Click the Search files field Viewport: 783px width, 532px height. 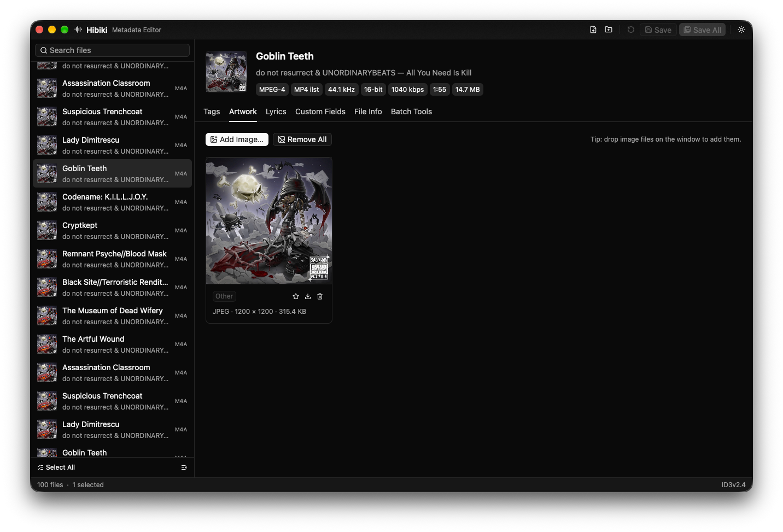coord(113,50)
